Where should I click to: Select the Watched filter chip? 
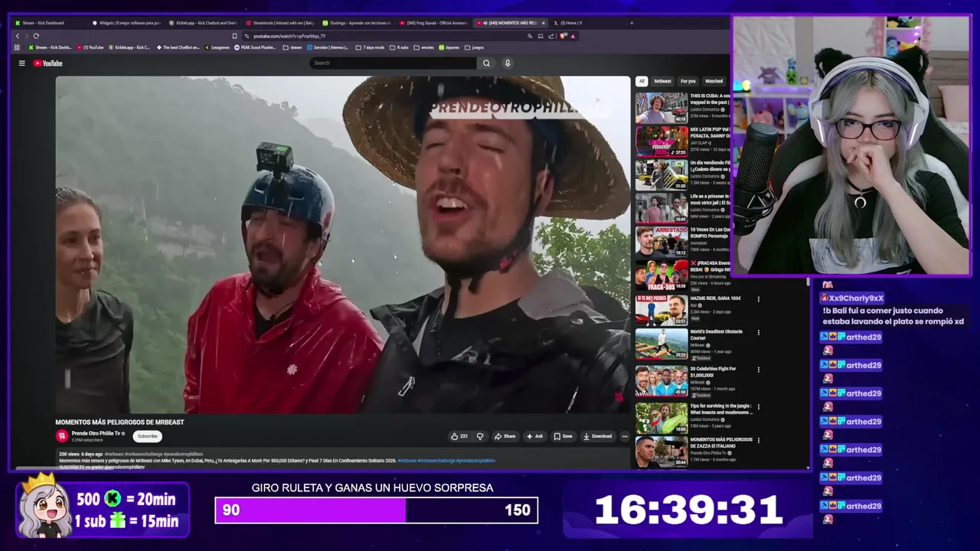(714, 81)
